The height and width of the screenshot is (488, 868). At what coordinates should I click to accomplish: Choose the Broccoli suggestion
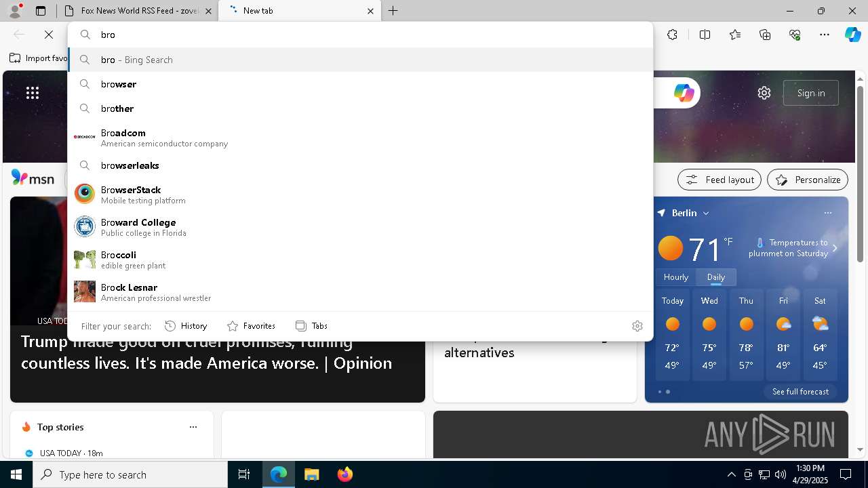(x=361, y=260)
